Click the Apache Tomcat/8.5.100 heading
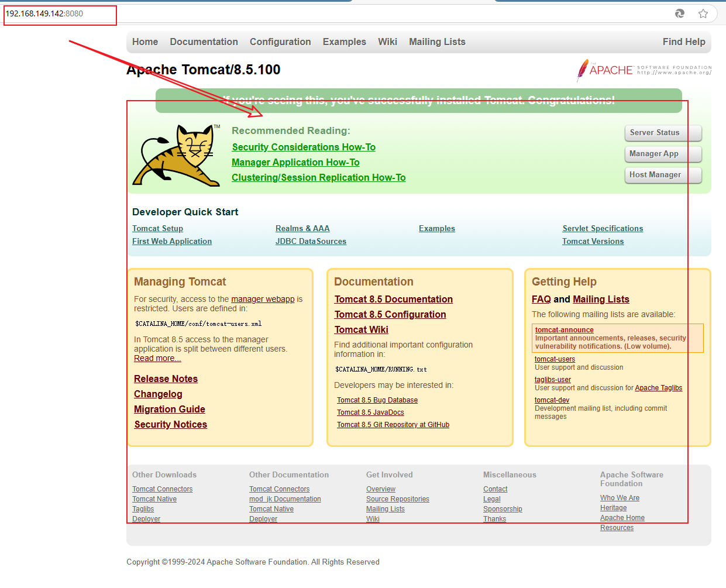 point(203,70)
